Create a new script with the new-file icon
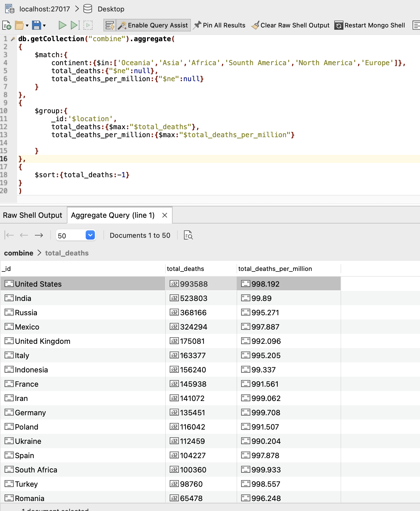The height and width of the screenshot is (511, 420). point(7,25)
